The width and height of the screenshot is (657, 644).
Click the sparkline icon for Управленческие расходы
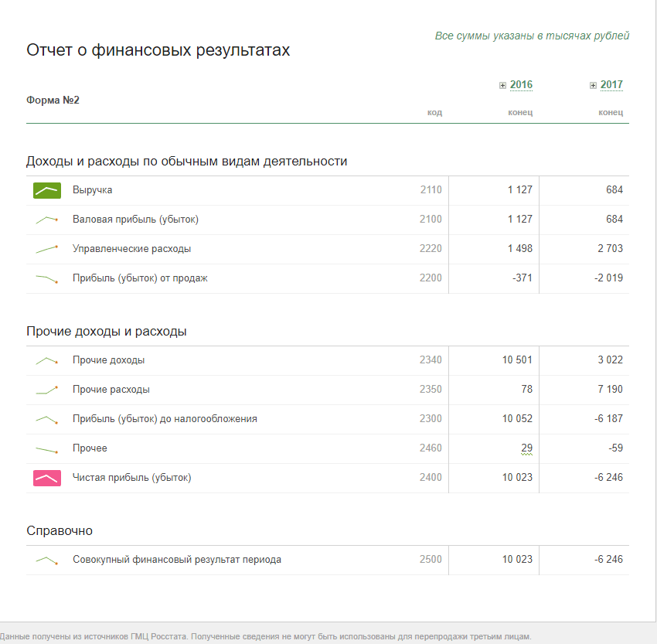point(47,249)
